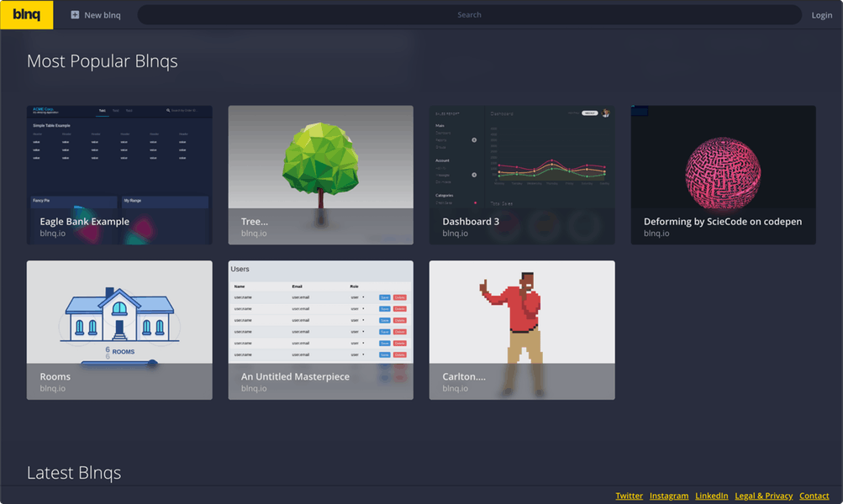Open the Login link
Screen dimensions: 843x504
pyautogui.click(x=821, y=15)
